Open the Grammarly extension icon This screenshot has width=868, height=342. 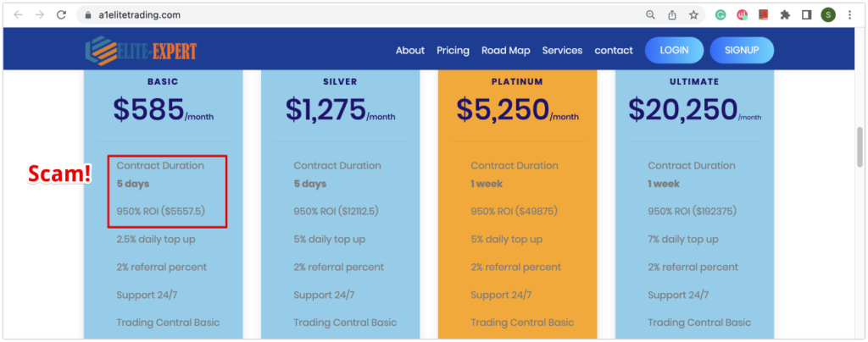point(721,15)
